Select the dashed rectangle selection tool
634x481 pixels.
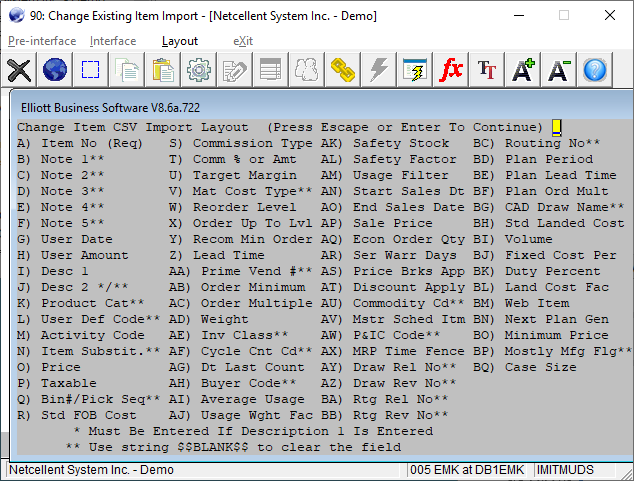pos(91,70)
